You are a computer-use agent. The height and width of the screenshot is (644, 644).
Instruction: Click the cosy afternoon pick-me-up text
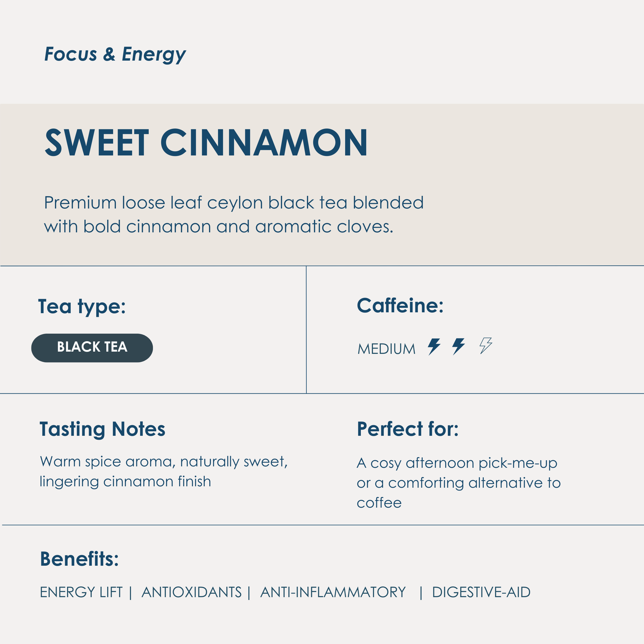tap(458, 483)
